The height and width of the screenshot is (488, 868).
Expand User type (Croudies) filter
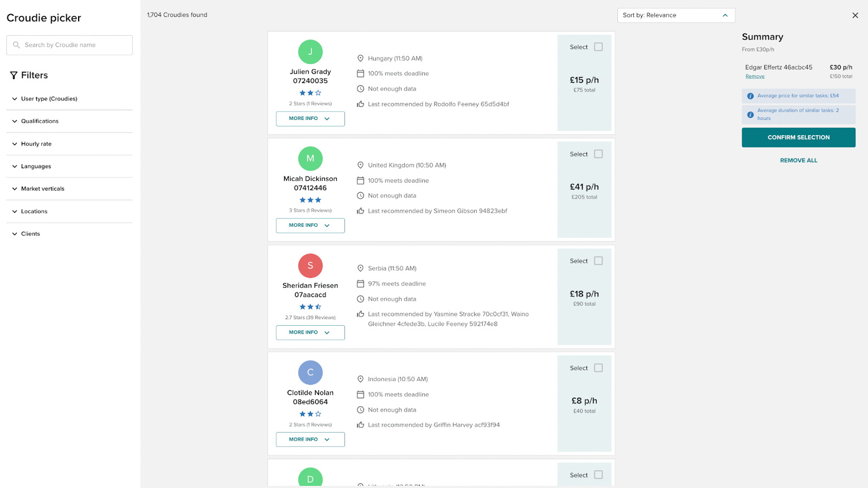click(x=69, y=99)
